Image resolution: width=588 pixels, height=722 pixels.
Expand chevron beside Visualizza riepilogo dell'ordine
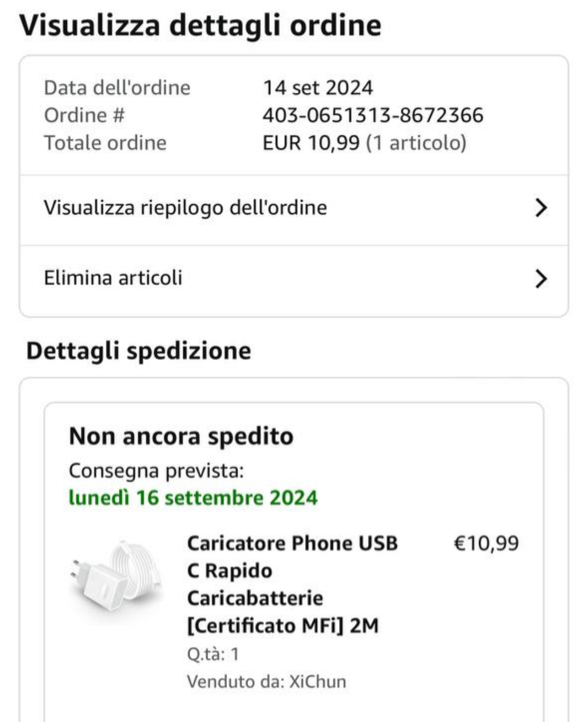(x=541, y=208)
